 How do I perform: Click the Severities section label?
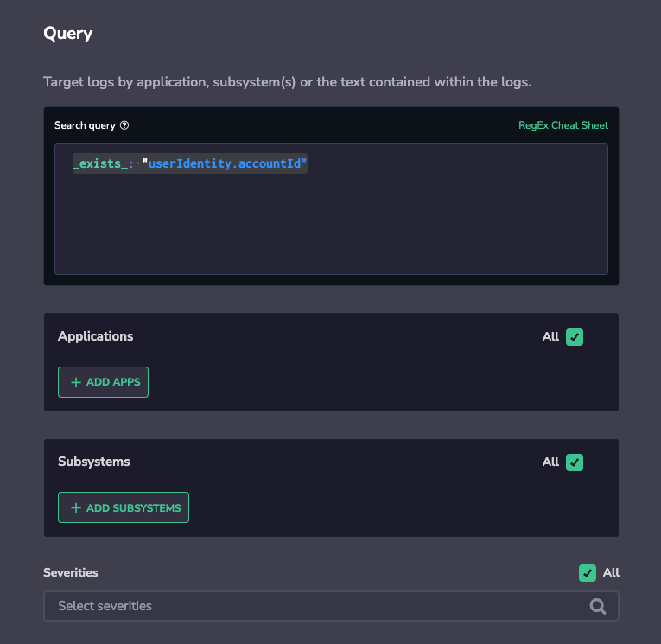(71, 572)
